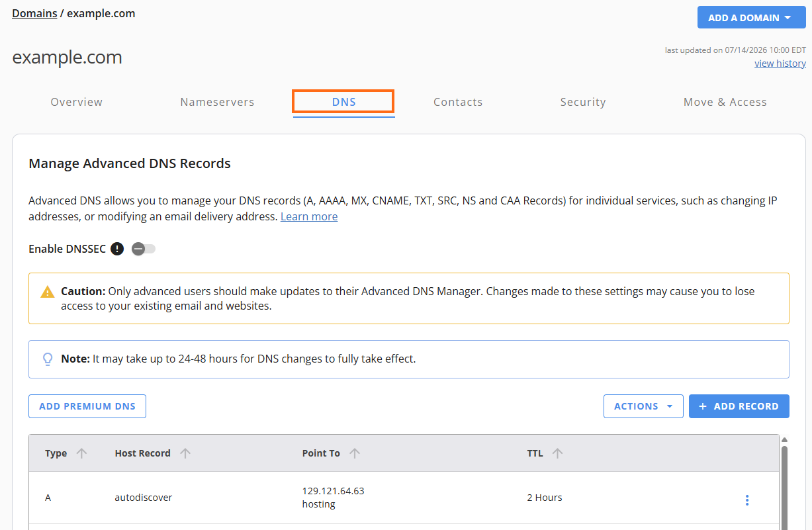The width and height of the screenshot is (812, 530).
Task: Click the Add Record button
Action: pos(739,406)
